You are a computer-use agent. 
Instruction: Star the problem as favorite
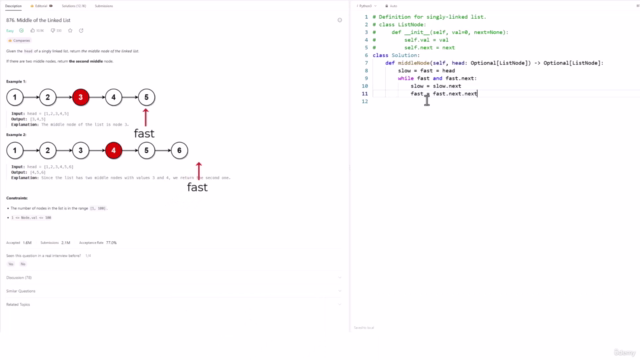pos(70,31)
